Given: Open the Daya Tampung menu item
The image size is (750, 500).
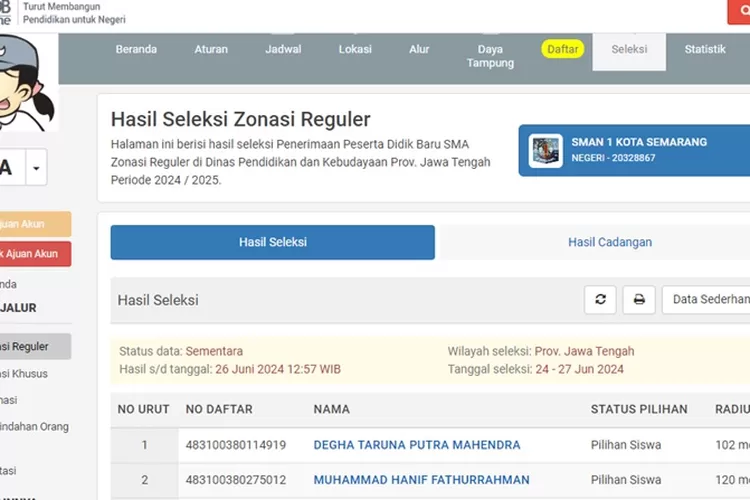Looking at the screenshot, I should (490, 56).
